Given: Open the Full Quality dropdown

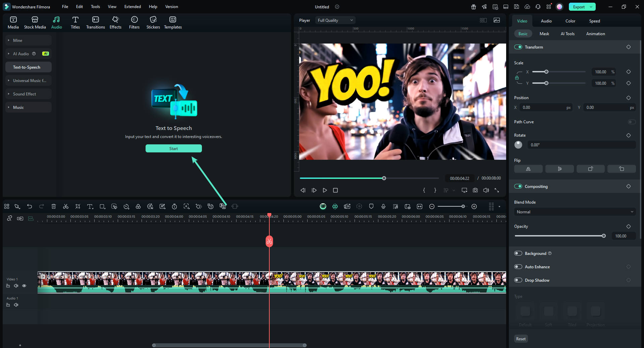Looking at the screenshot, I should tap(335, 20).
